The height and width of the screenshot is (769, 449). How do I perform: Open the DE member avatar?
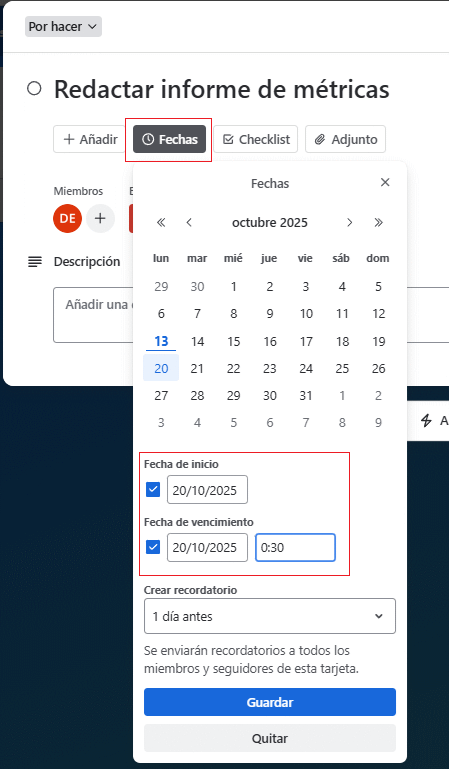click(68, 218)
